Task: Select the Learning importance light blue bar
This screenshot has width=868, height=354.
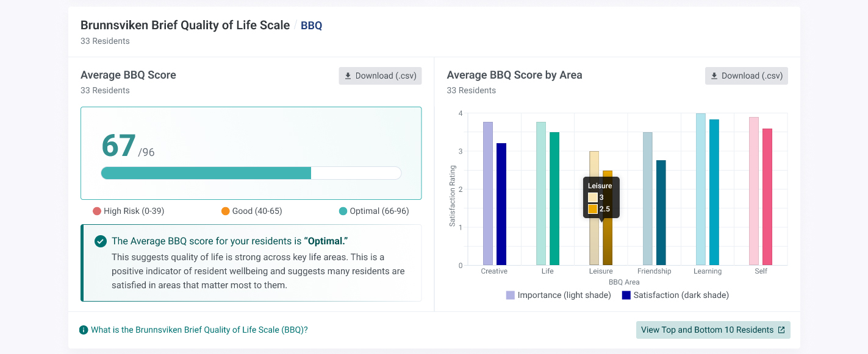Action: (701, 189)
